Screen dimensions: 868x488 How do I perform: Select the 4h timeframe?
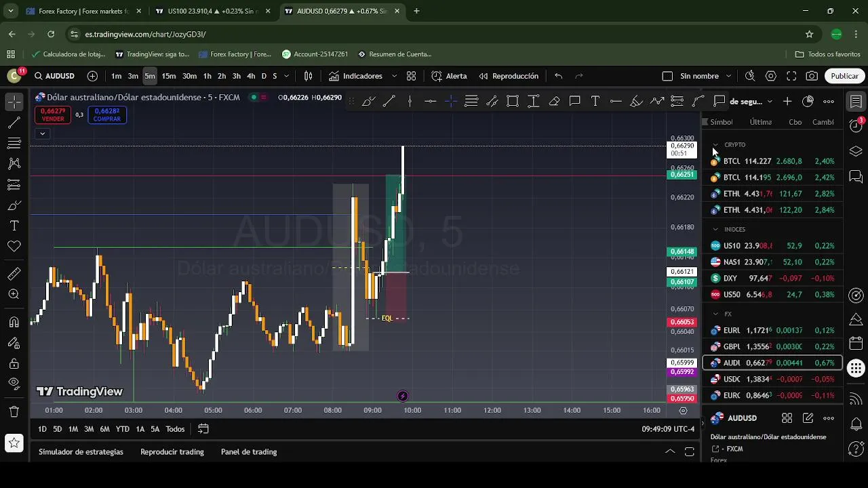pyautogui.click(x=251, y=76)
